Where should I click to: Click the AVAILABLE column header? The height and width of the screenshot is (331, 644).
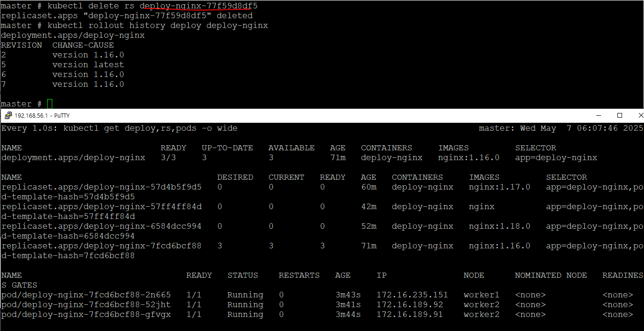(291, 148)
